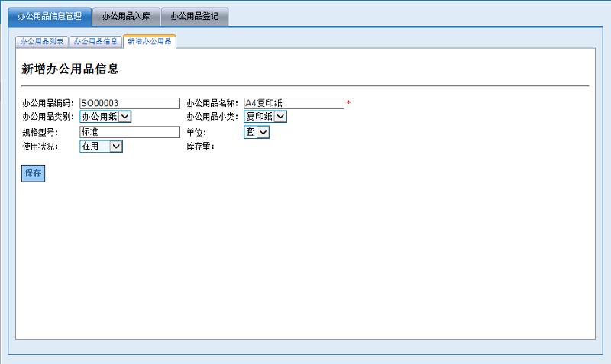Click the 办公用品名称 field containing A4复印纸
The image size is (611, 364).
[294, 103]
